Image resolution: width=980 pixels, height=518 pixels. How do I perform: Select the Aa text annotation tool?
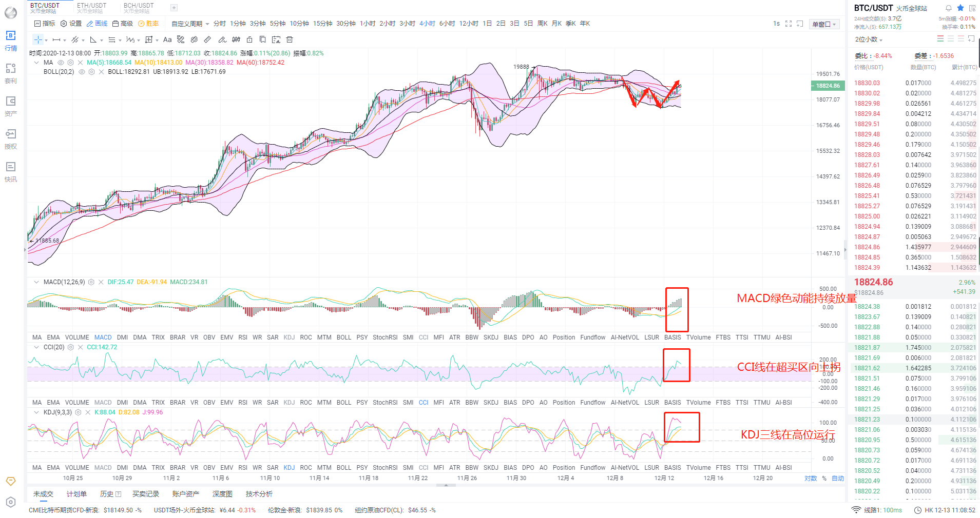pyautogui.click(x=167, y=39)
